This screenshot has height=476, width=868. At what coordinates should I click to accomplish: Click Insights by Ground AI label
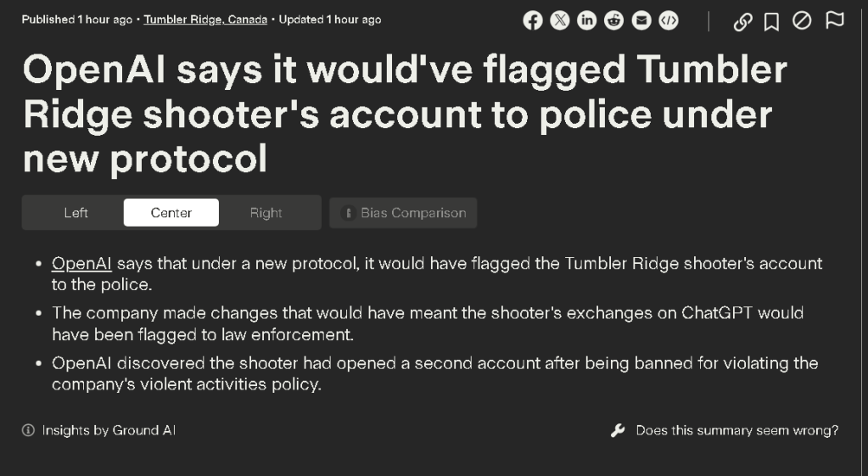click(109, 430)
